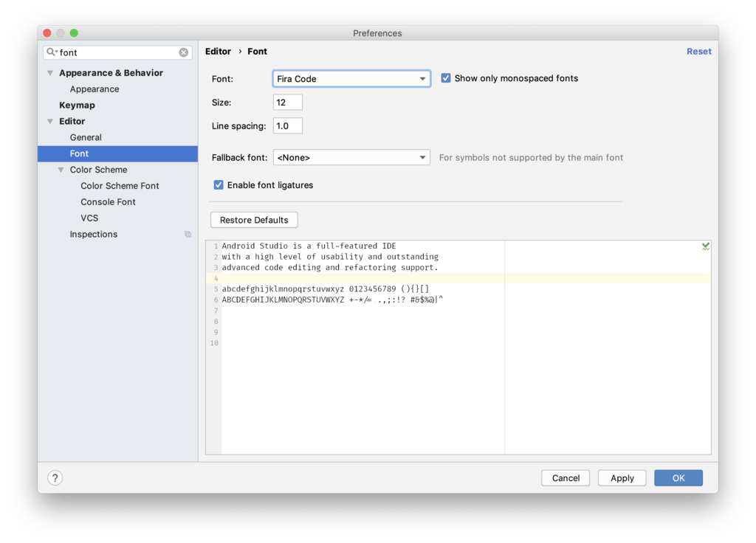Click the project-level icon beside Inspections
756x543 pixels.
(x=188, y=235)
